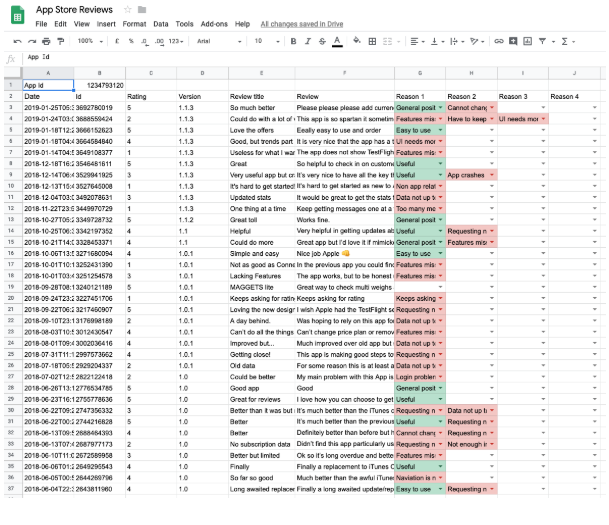This screenshot has width=609, height=525.
Task: Open empty Reason 1 dropdown for MAGGETS lite row
Action: point(440,287)
